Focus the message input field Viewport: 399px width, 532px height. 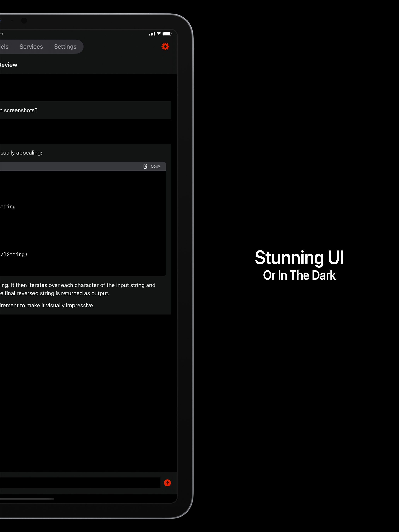80,483
